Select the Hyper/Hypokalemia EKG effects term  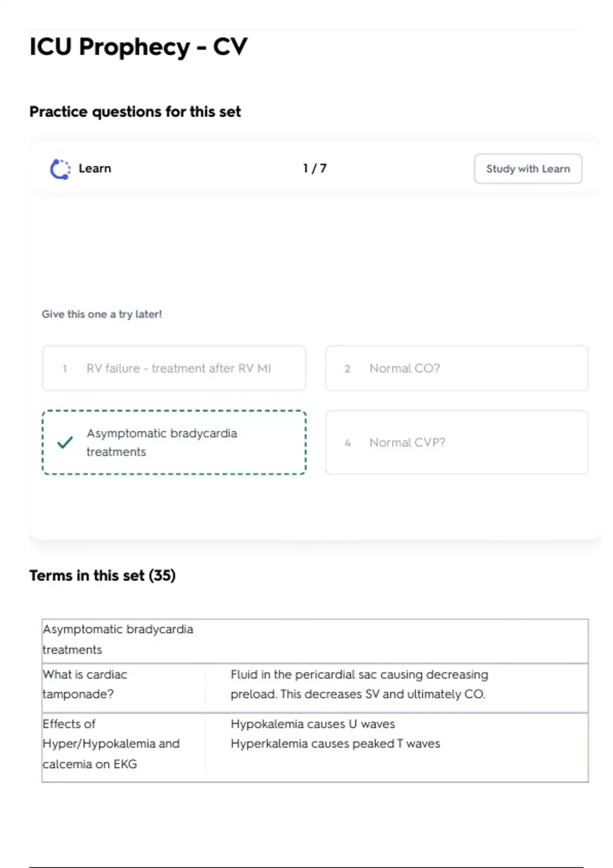111,744
